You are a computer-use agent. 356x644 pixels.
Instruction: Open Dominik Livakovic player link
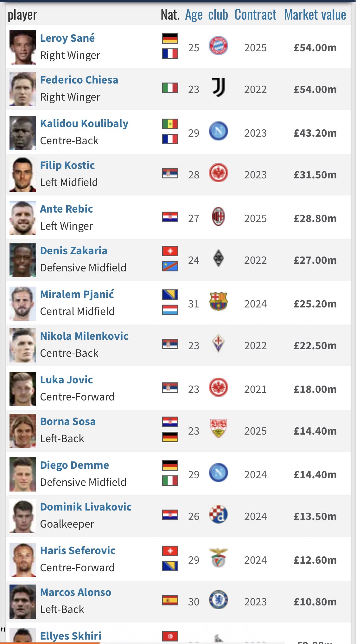tap(86, 507)
